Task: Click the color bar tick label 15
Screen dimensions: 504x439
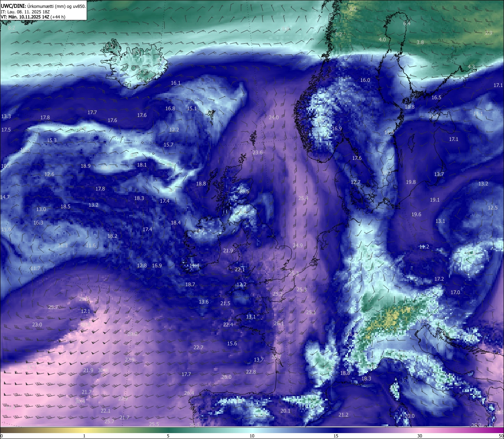Action: pyautogui.click(x=336, y=436)
